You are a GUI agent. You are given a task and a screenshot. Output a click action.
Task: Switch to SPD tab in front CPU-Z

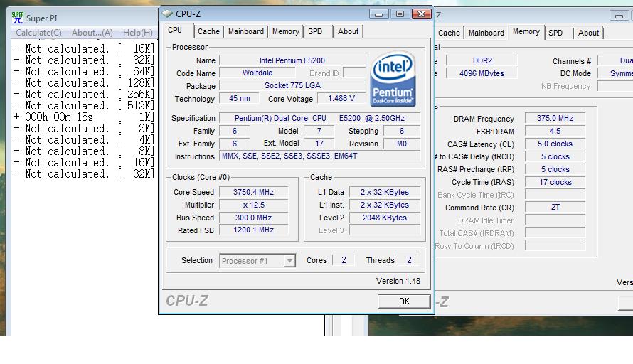pos(315,31)
